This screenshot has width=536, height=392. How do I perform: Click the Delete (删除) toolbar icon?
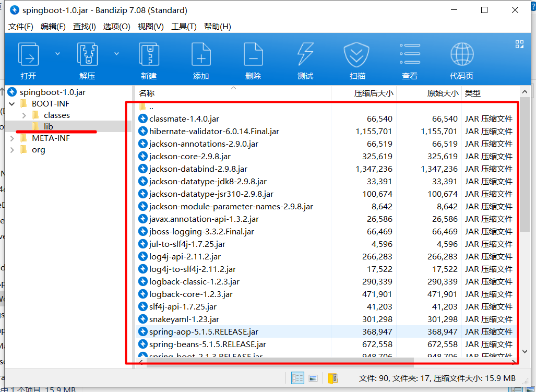point(253,54)
